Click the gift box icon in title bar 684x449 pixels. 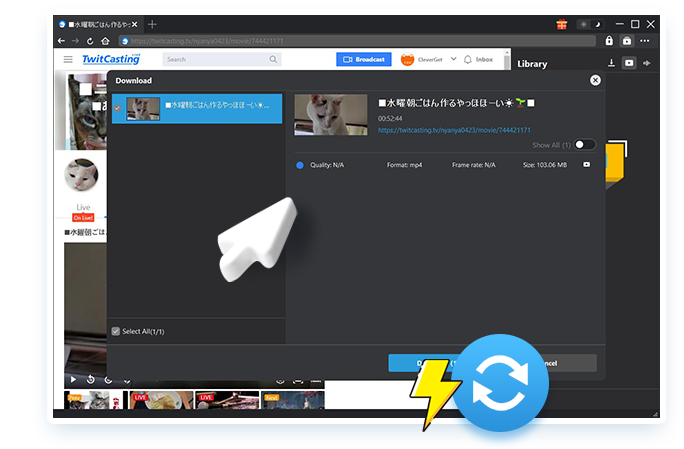click(561, 24)
